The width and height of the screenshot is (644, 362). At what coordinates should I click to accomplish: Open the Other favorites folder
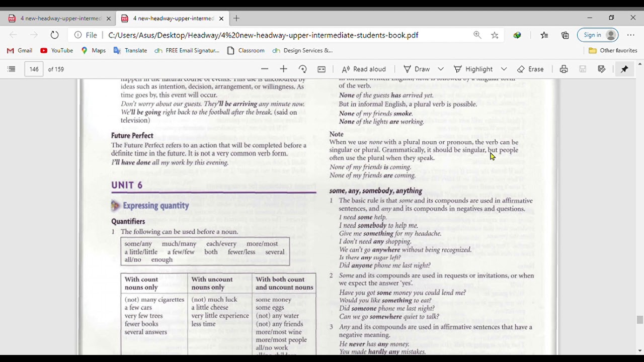pos(613,50)
